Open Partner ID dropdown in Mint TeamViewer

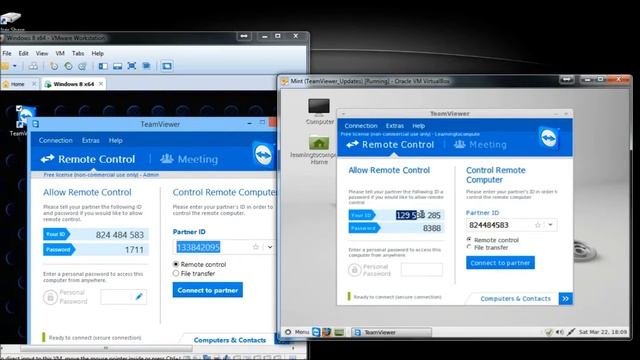[551, 225]
